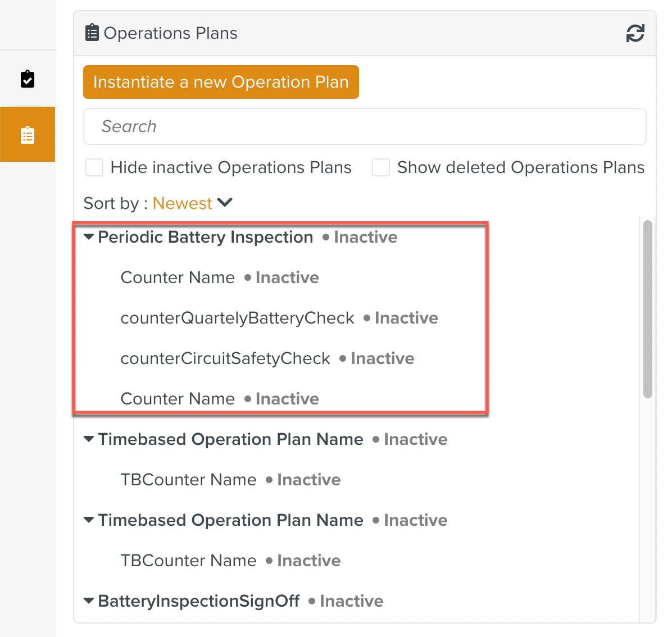This screenshot has height=637, width=672.
Task: Select the first TBCounter Name item
Action: point(188,480)
